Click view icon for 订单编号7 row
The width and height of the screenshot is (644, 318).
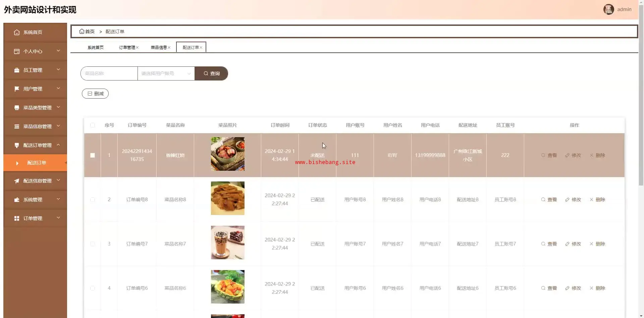543,244
